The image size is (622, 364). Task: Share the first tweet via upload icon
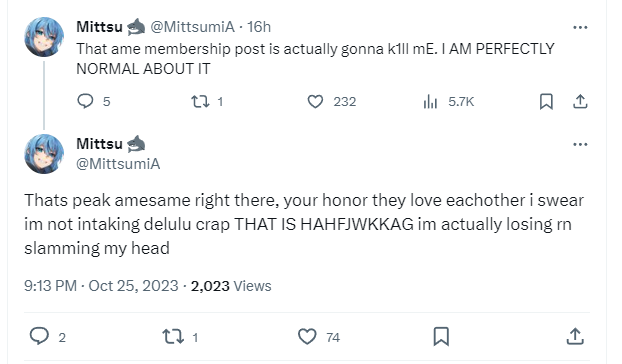[580, 102]
